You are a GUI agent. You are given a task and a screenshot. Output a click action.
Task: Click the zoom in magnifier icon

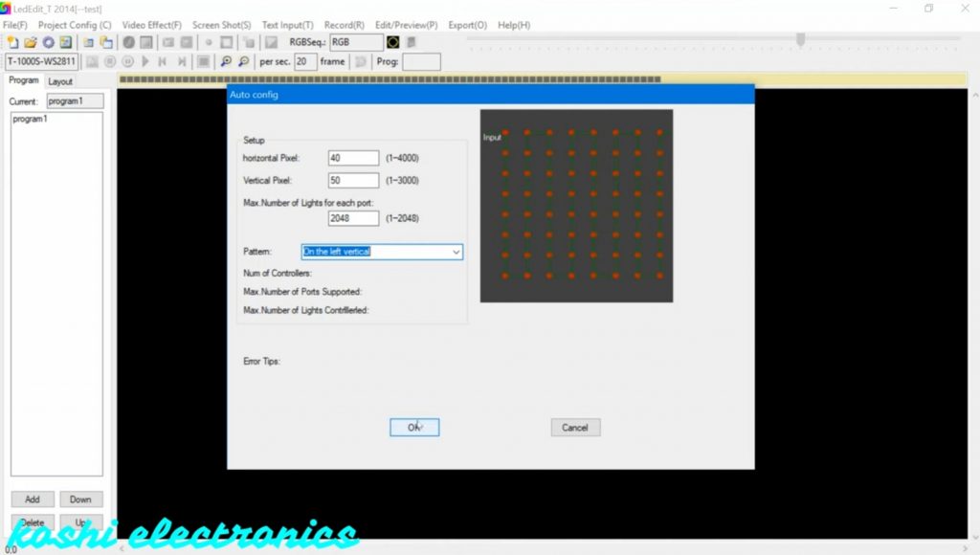[x=226, y=61]
